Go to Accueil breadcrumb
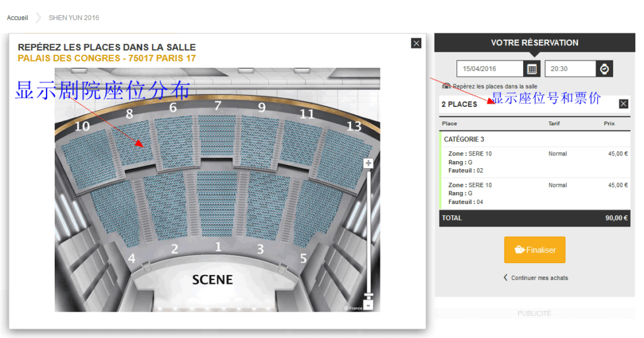This screenshot has height=338, width=644. click(x=18, y=18)
